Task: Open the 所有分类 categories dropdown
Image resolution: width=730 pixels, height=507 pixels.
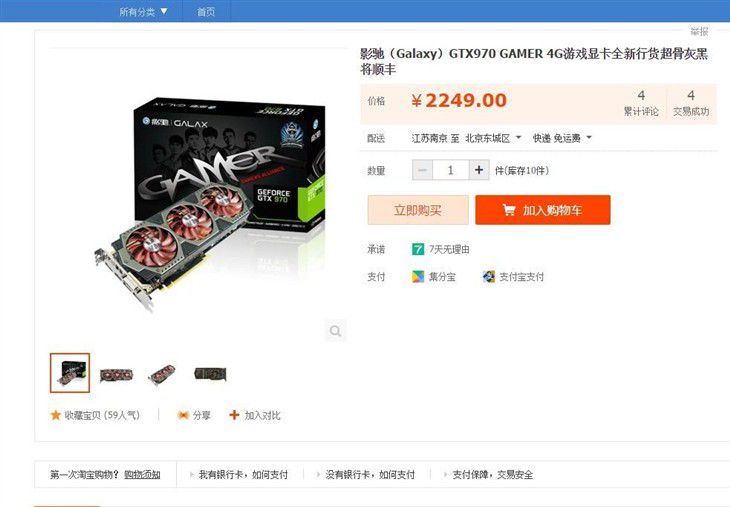Action: [143, 11]
